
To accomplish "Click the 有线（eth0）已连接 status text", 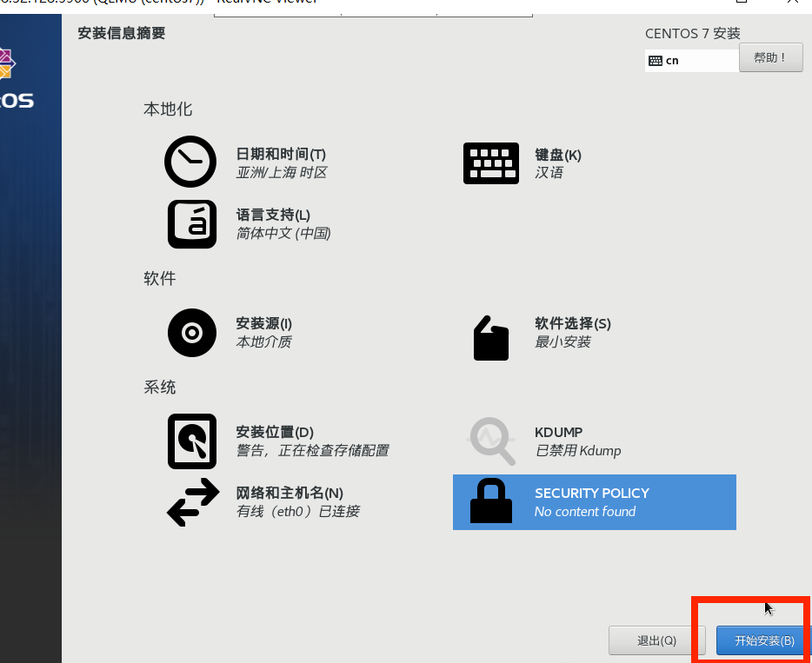I will point(298,511).
